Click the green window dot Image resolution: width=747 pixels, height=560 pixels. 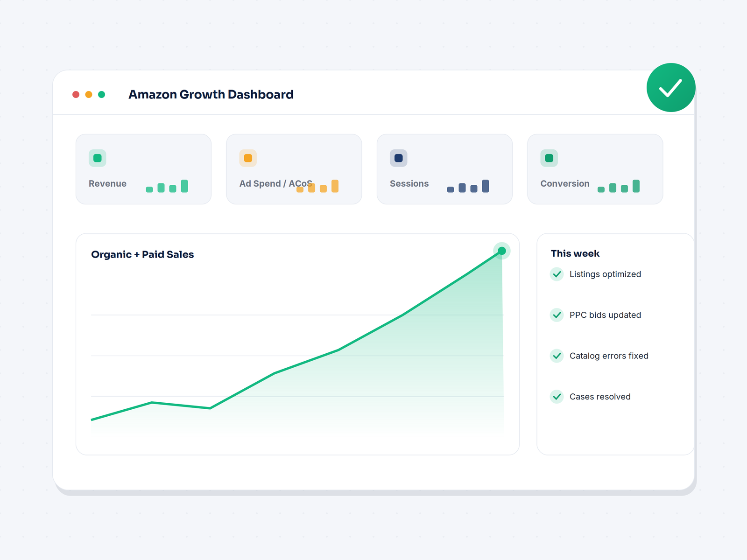click(x=101, y=94)
